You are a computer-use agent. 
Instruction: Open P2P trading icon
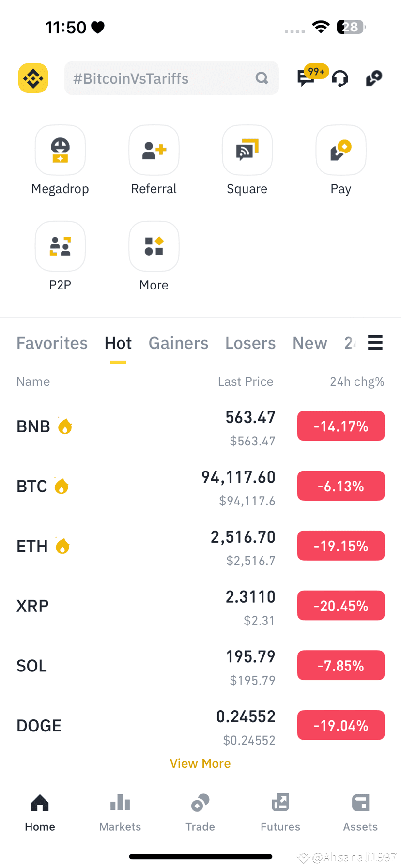(x=60, y=246)
